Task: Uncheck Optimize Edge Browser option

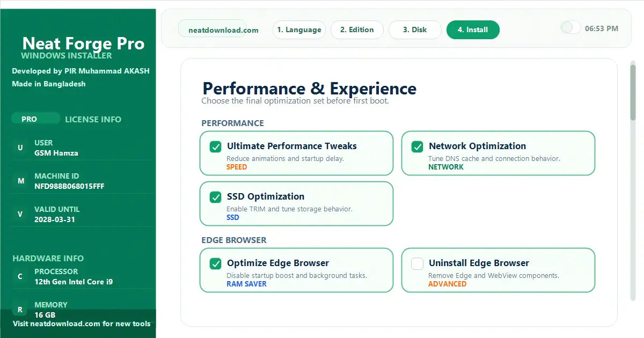Action: point(216,263)
